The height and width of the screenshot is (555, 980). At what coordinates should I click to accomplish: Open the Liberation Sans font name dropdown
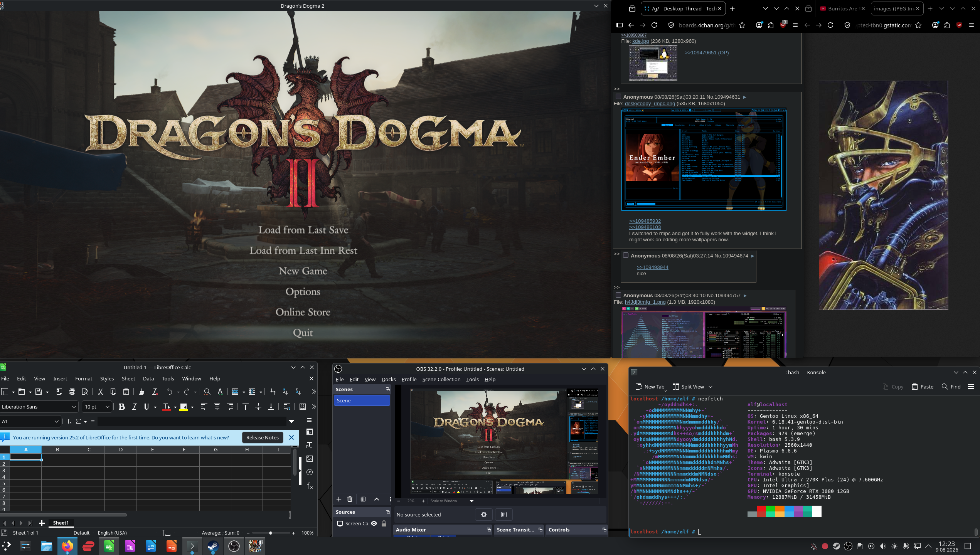point(74,407)
